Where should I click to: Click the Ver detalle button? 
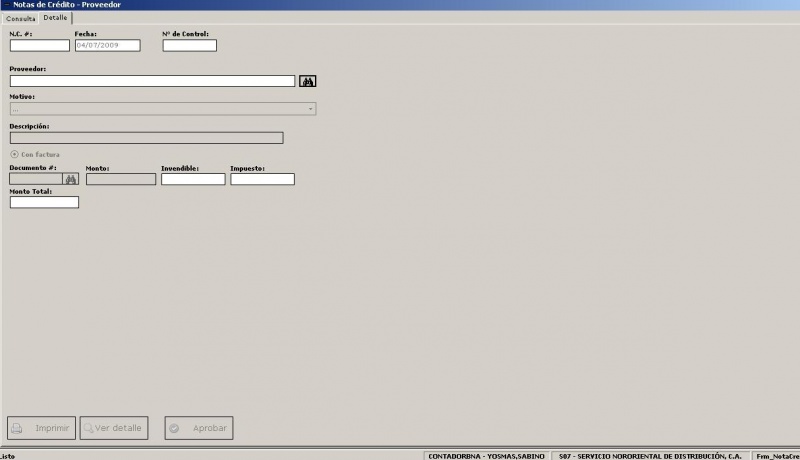pos(114,428)
